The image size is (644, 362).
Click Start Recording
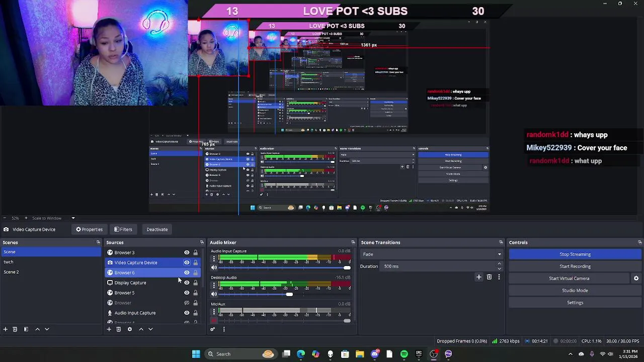575,266
